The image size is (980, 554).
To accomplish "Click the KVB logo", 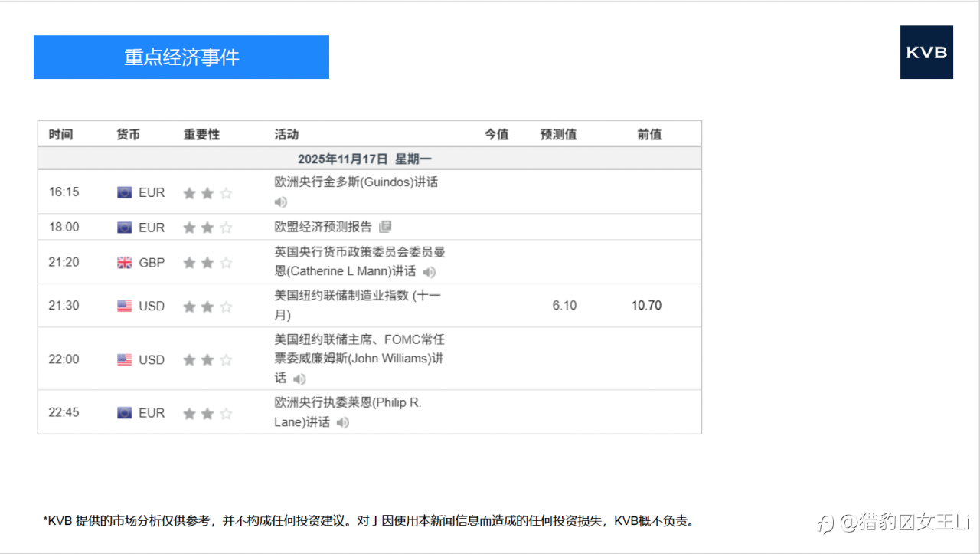I will (x=926, y=52).
